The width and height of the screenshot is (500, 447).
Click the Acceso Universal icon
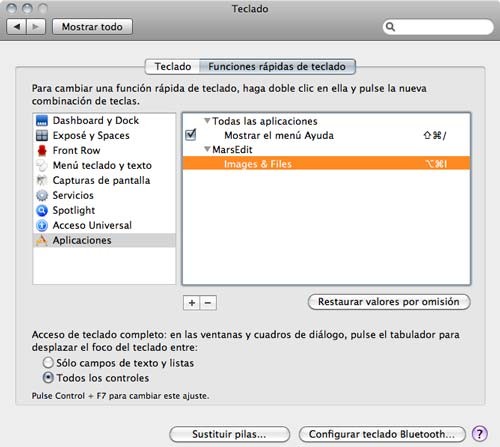point(42,225)
